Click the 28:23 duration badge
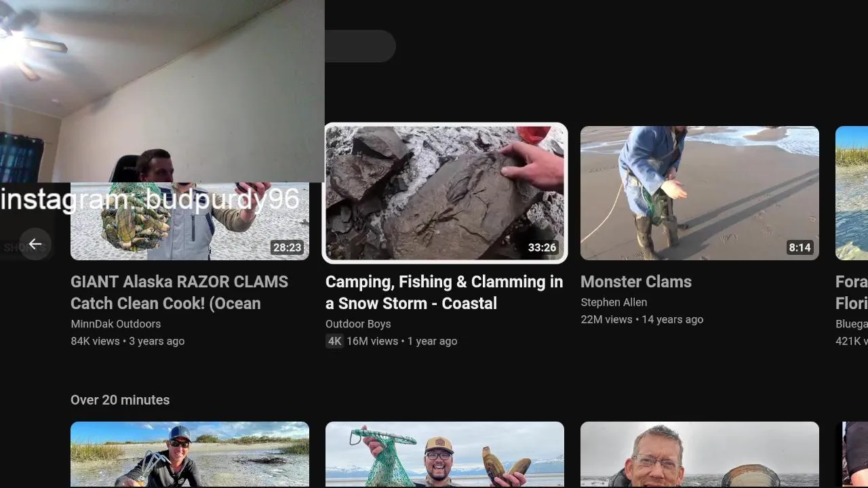868x488 pixels. tap(287, 247)
